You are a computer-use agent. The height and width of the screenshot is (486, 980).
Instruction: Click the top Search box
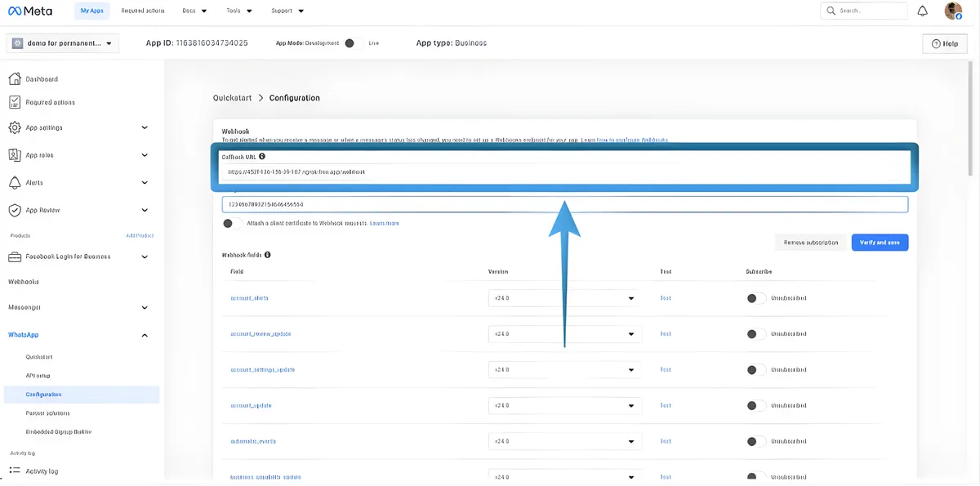(864, 11)
